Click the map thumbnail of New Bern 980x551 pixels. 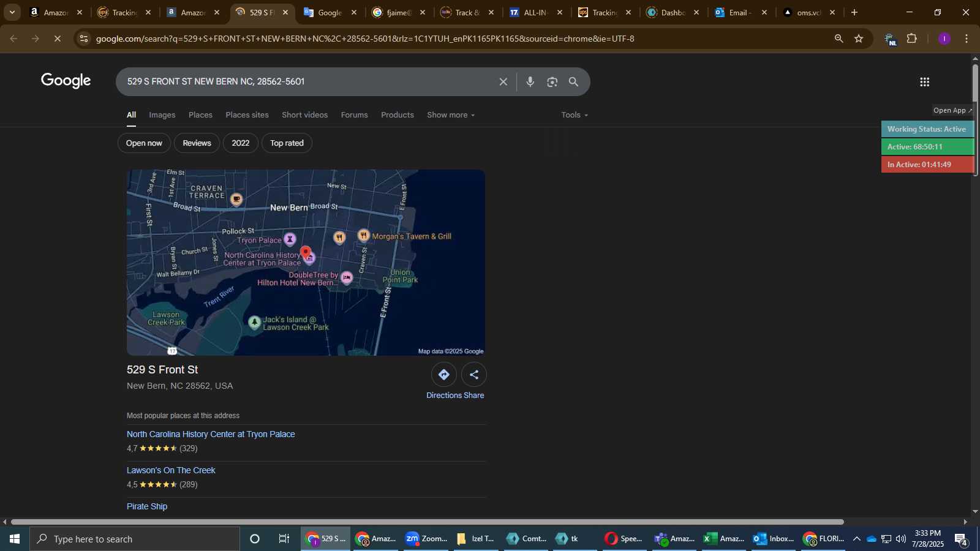tap(306, 263)
